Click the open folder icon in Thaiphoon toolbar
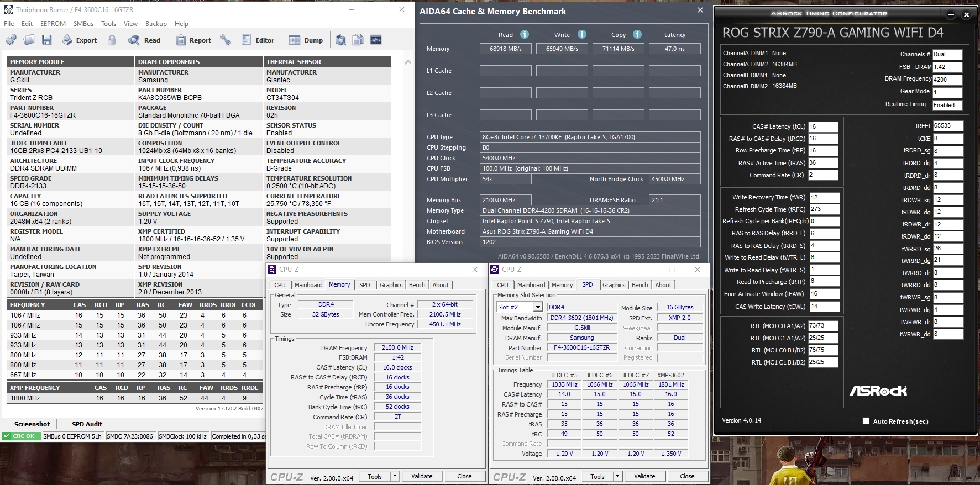Image resolution: width=980 pixels, height=485 pixels. click(x=29, y=40)
